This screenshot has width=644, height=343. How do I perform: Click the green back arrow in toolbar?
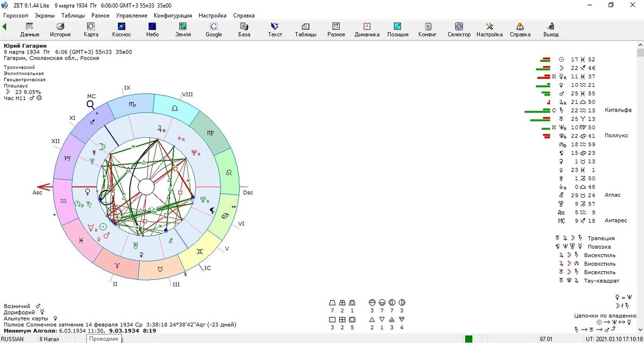click(5, 26)
